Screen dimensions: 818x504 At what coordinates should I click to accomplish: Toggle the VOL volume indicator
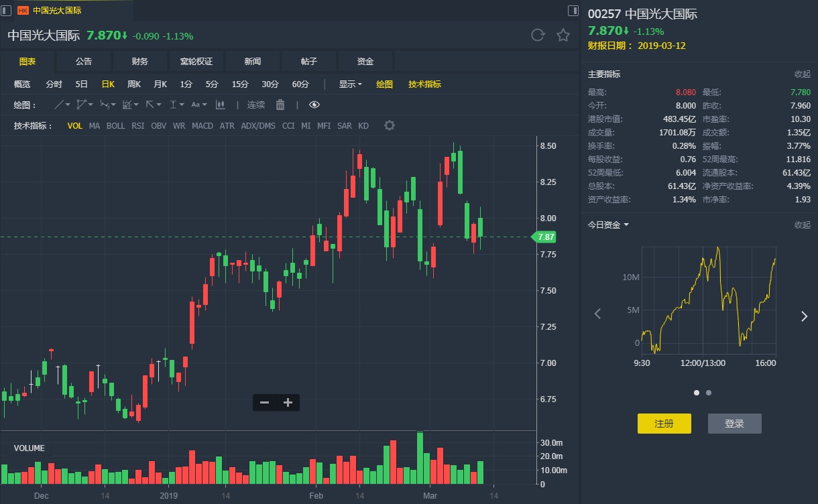coord(74,126)
